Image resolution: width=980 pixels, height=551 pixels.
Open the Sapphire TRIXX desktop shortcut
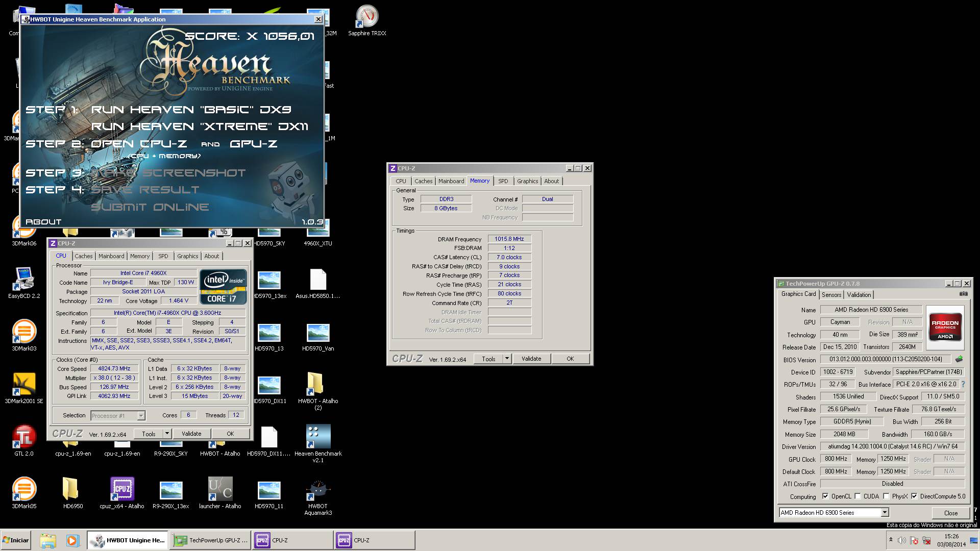[x=366, y=20]
